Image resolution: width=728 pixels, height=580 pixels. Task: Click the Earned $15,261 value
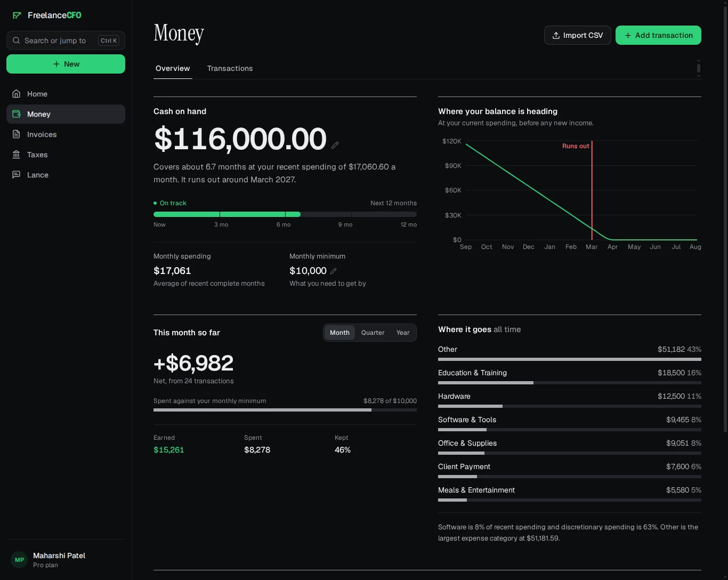169,450
